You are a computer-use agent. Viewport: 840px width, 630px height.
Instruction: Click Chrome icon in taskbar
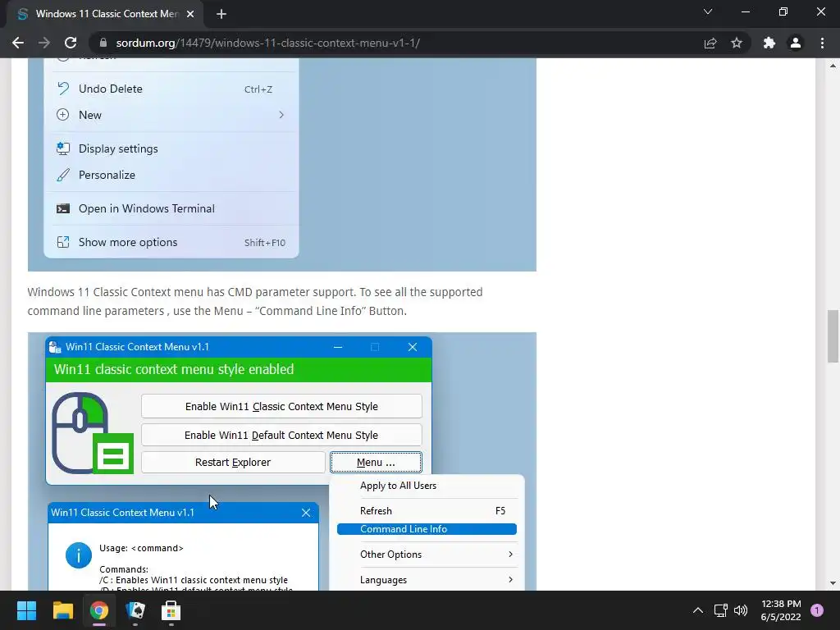(x=99, y=610)
